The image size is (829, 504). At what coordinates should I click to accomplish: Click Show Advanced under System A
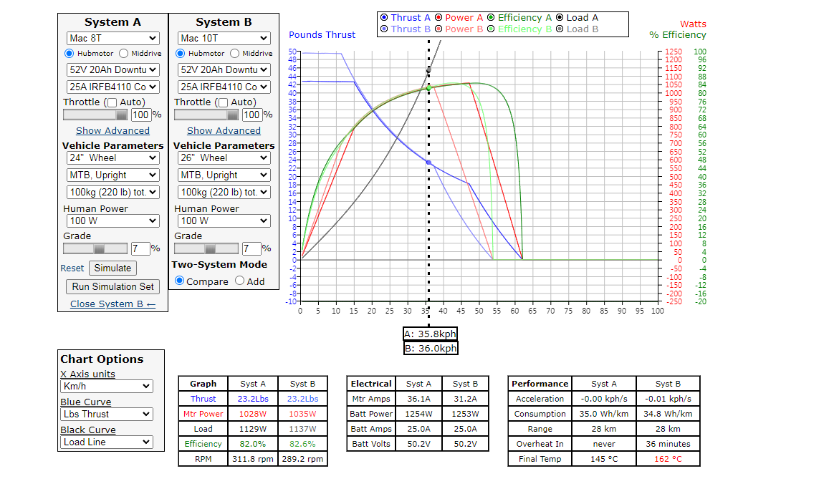pos(112,131)
